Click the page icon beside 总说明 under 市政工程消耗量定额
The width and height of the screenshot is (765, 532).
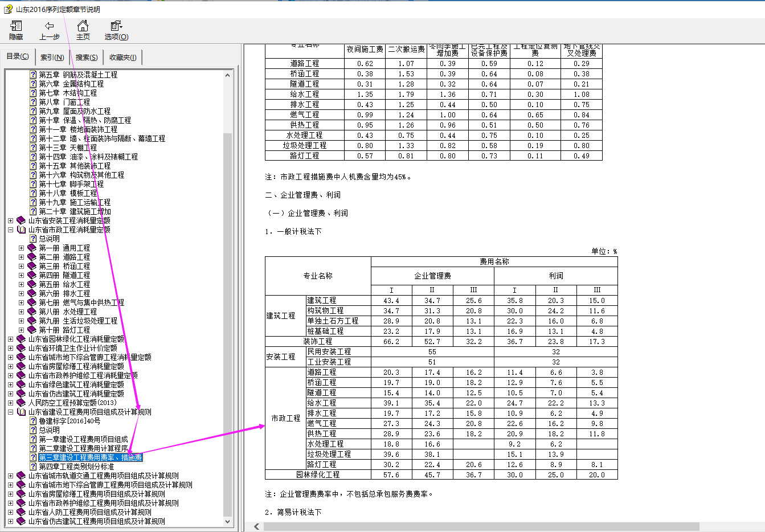pos(33,239)
